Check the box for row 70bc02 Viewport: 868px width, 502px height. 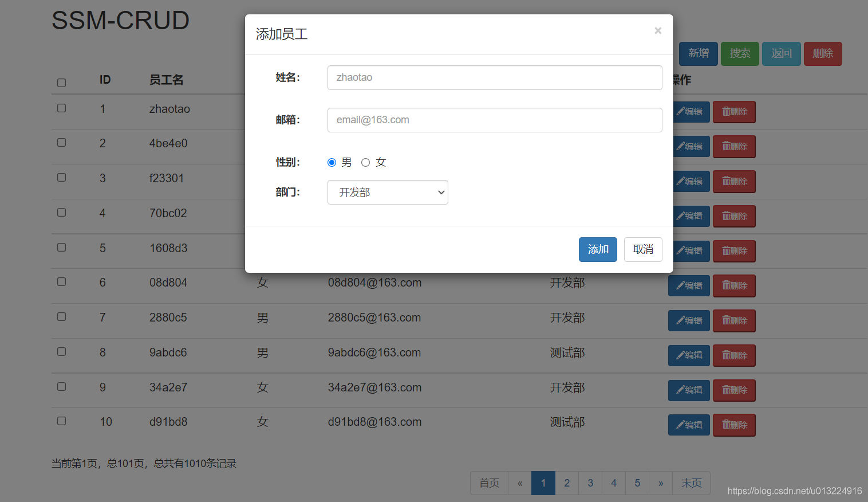[62, 212]
